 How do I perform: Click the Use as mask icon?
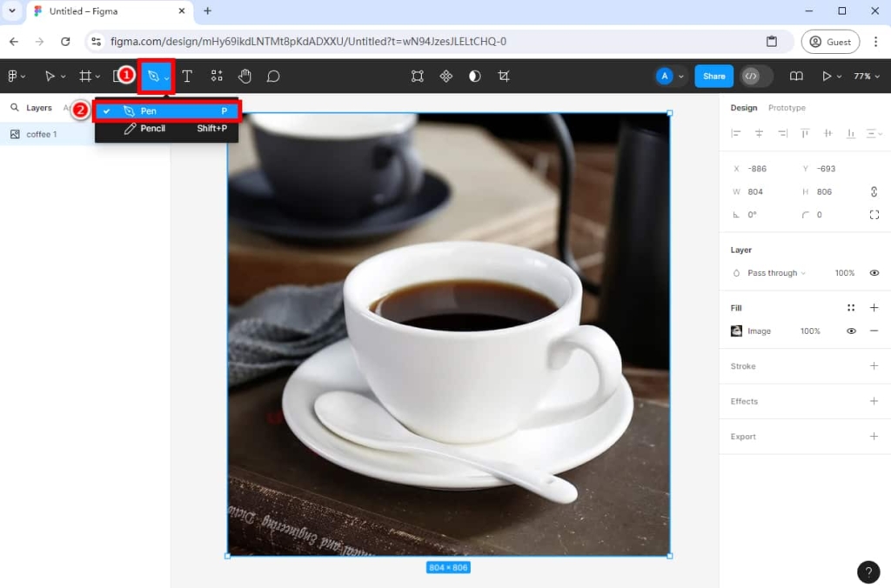[x=472, y=76]
